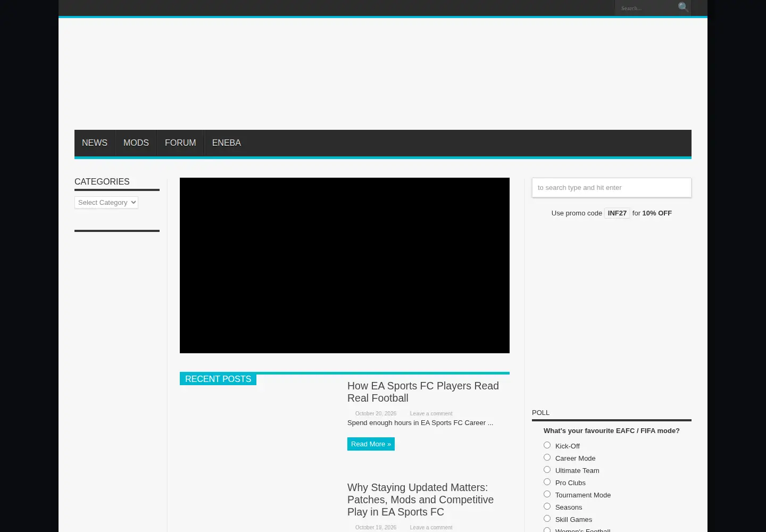Click the 'October 20, 2026' post date
Image resolution: width=766 pixels, height=532 pixels.
(x=376, y=413)
